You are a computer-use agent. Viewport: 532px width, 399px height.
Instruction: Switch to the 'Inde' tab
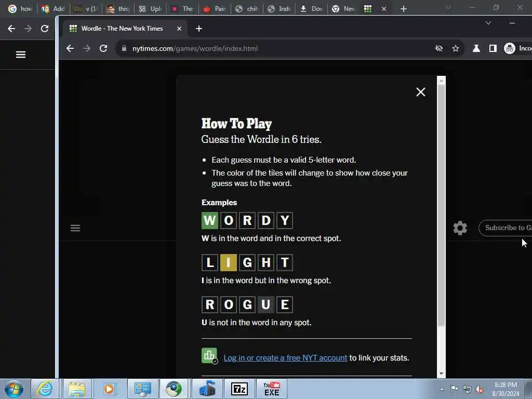pyautogui.click(x=280, y=9)
